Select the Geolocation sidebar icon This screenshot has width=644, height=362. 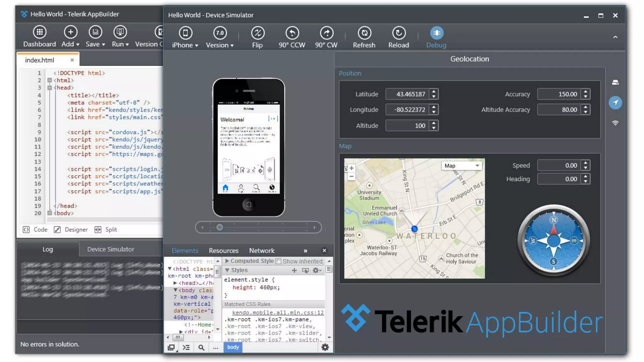click(x=615, y=102)
